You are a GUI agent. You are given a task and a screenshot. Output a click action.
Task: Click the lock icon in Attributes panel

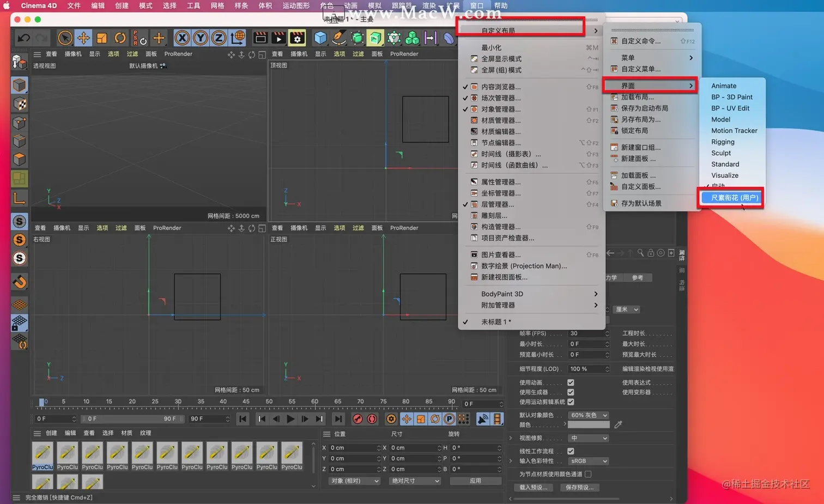click(x=651, y=253)
